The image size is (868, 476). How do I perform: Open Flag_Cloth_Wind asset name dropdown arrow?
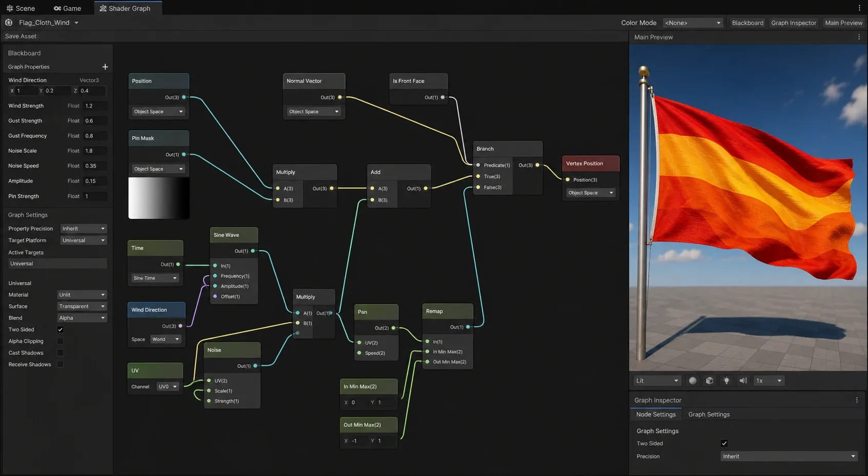[x=76, y=23]
